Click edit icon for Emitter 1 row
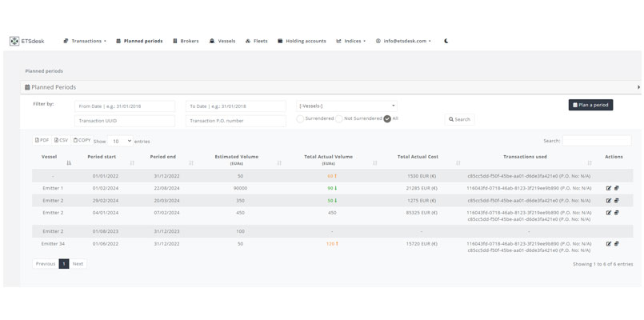 tap(609, 188)
